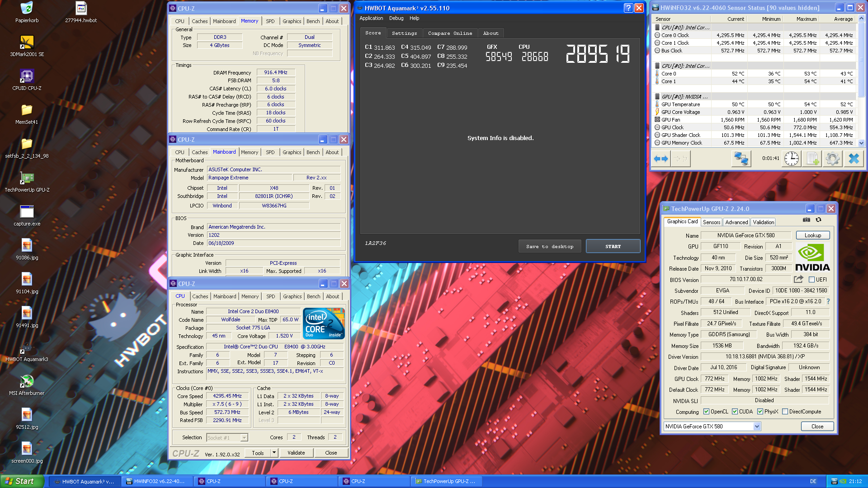Click HWiNFO sensor list vertical scrollbar
The image size is (868, 488).
point(861,81)
